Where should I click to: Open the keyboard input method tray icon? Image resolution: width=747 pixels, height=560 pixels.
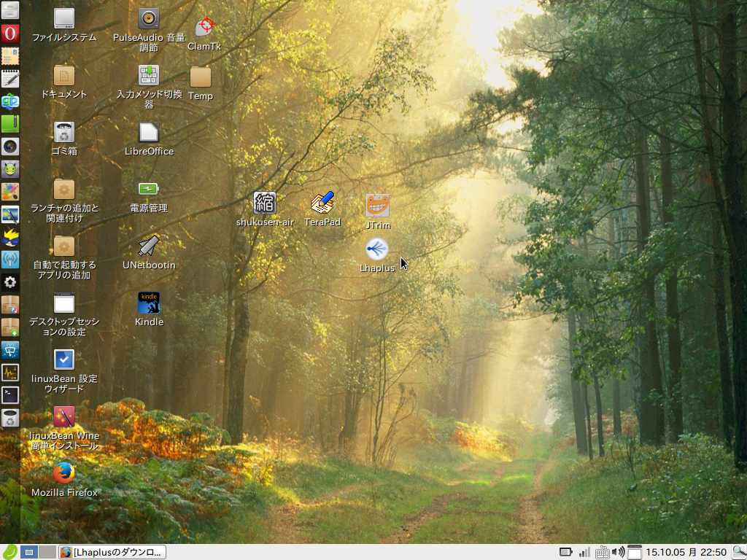click(602, 553)
